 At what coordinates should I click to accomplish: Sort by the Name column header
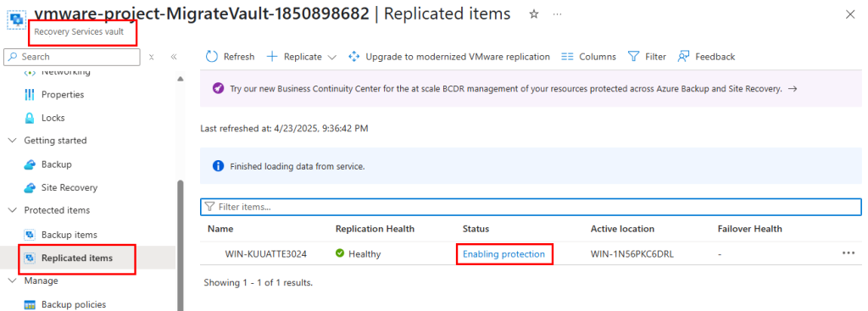coord(220,229)
